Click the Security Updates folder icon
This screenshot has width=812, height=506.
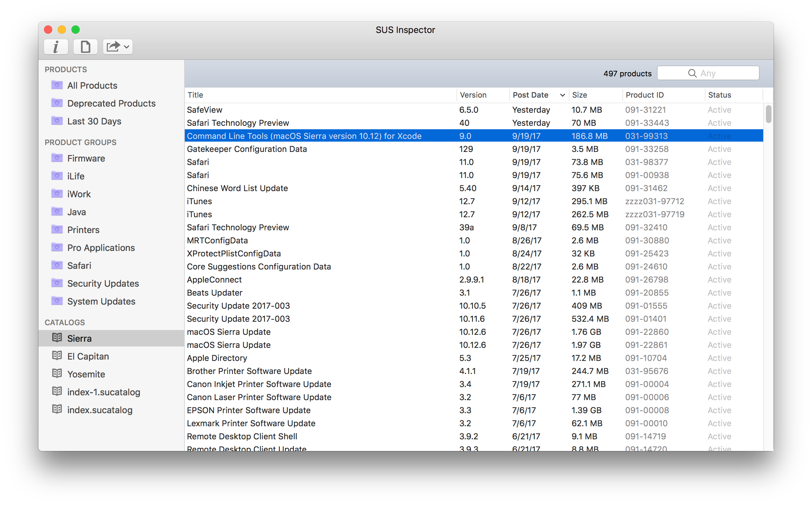coord(57,283)
